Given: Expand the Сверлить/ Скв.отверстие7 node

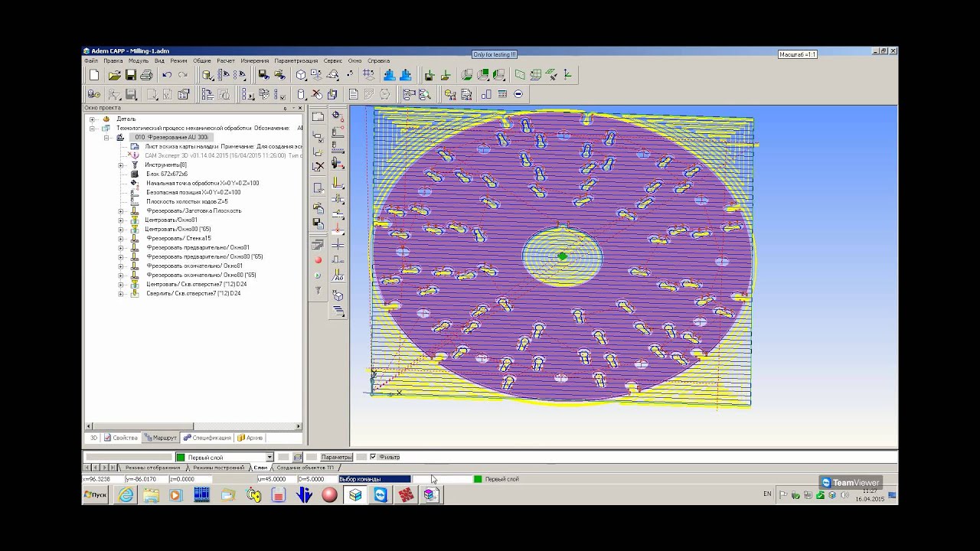Looking at the screenshot, I should [121, 294].
